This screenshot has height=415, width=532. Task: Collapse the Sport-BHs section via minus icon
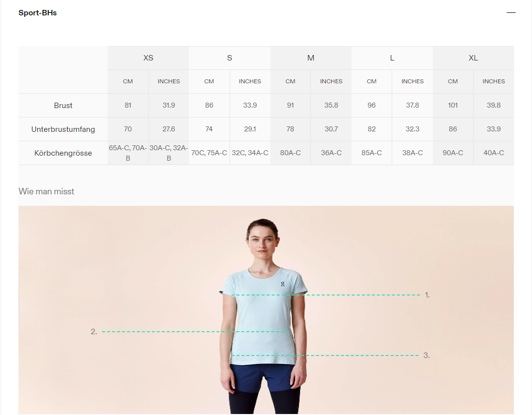(x=511, y=13)
